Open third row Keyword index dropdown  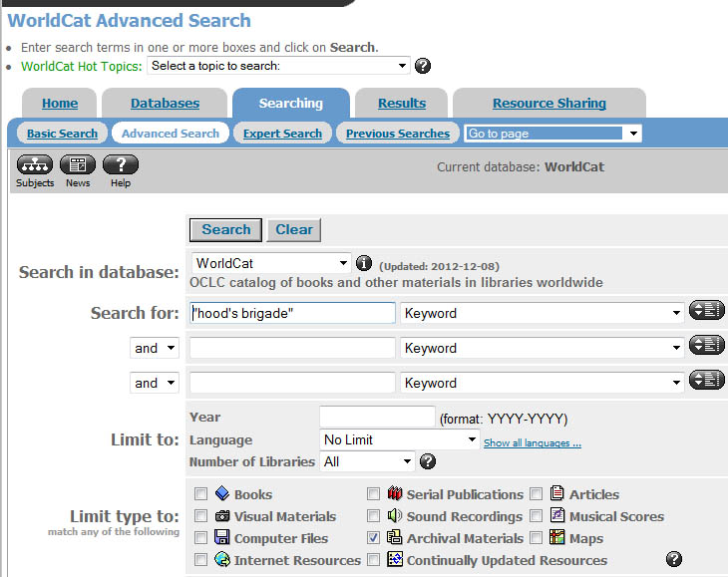[x=543, y=383]
